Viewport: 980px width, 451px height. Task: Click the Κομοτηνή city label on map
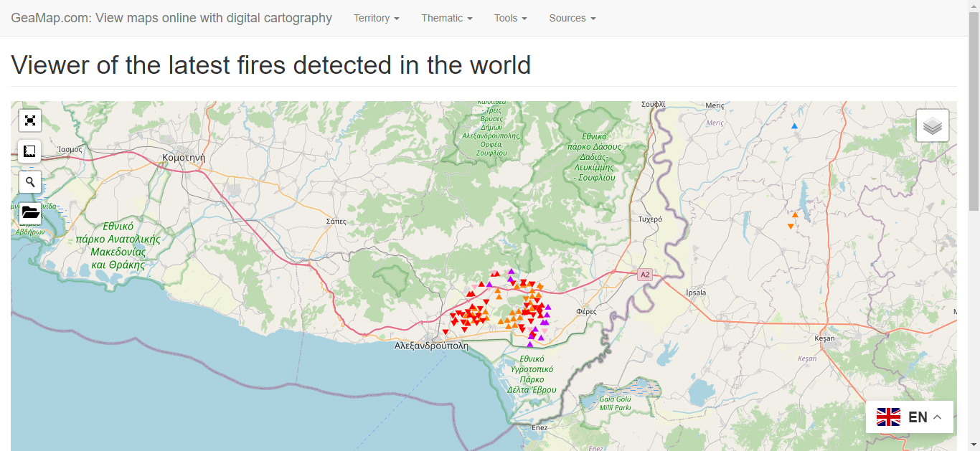pos(184,157)
